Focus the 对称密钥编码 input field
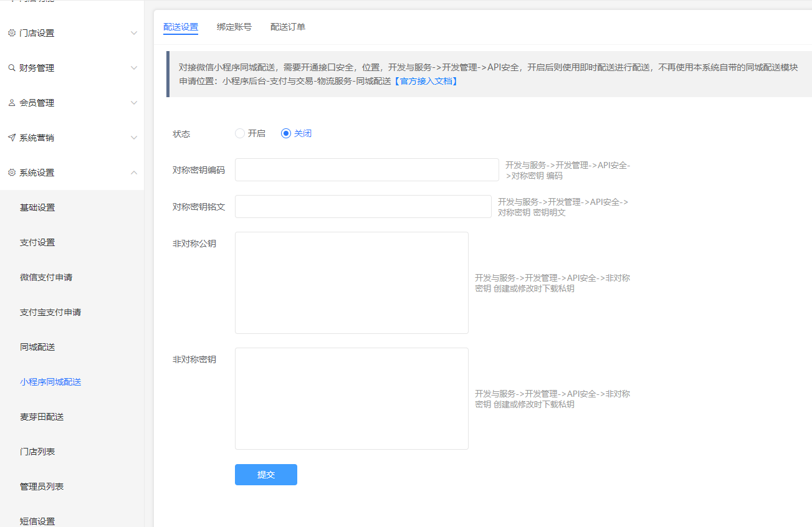The width and height of the screenshot is (812, 527). coord(366,170)
